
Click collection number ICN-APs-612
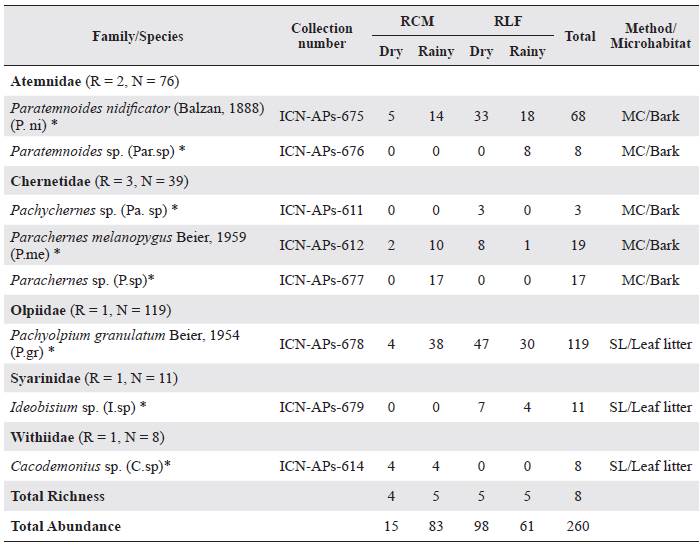[321, 245]
